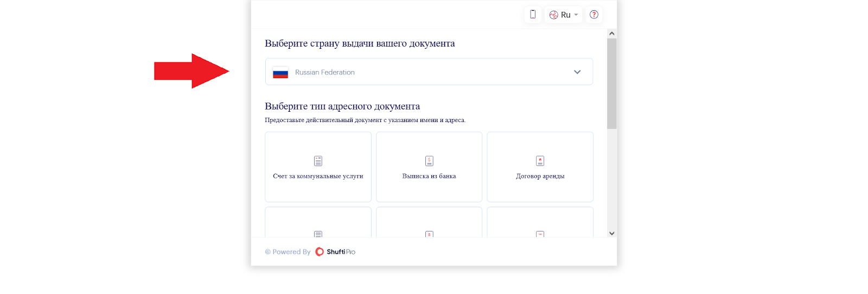Click the scrollbar up arrow

click(612, 34)
